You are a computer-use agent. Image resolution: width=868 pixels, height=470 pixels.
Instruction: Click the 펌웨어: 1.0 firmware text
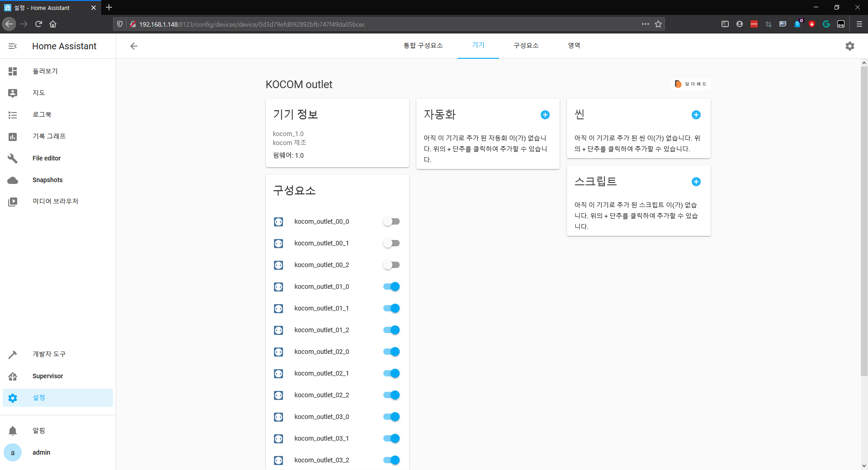288,155
